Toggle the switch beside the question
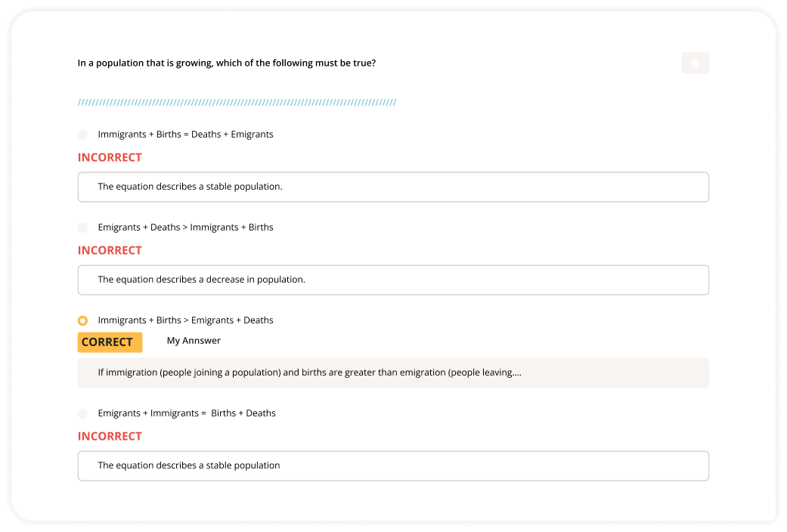 point(695,63)
